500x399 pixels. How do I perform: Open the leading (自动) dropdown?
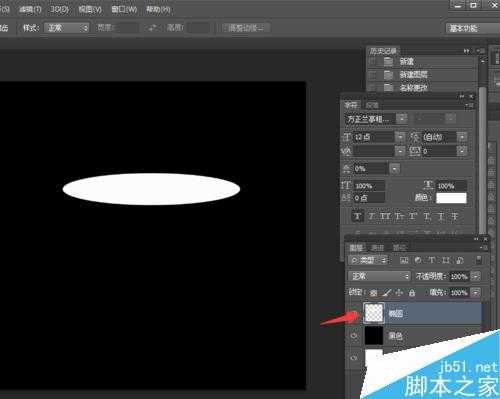[x=462, y=137]
